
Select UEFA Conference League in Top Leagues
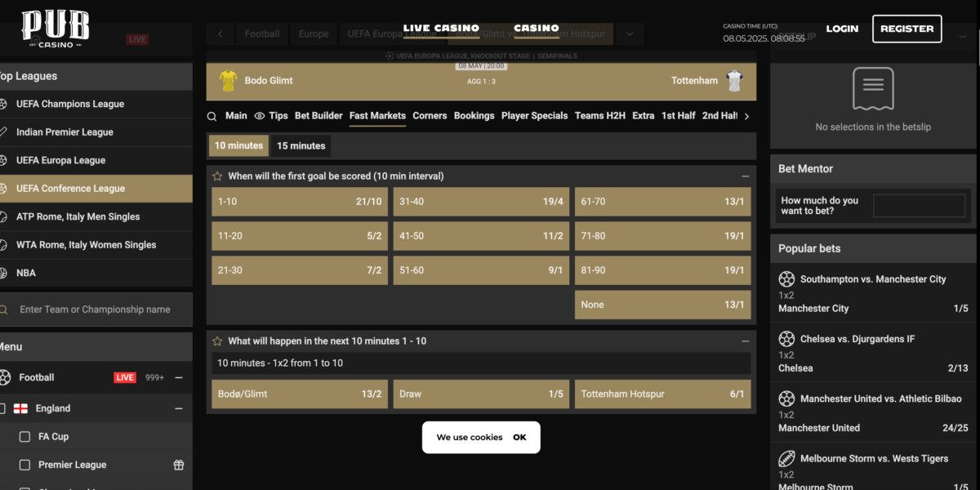(96, 189)
